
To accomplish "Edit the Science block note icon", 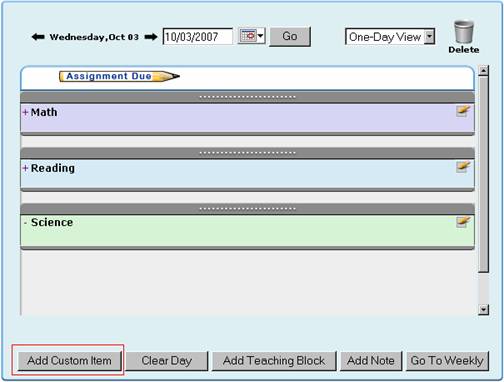I will point(463,222).
